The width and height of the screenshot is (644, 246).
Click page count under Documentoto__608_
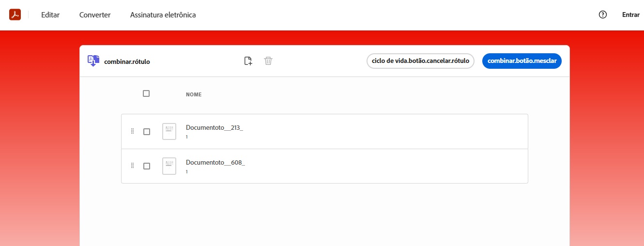187,172
